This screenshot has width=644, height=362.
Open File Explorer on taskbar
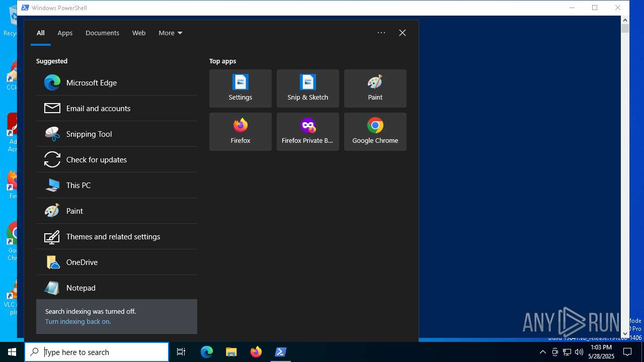pyautogui.click(x=231, y=352)
